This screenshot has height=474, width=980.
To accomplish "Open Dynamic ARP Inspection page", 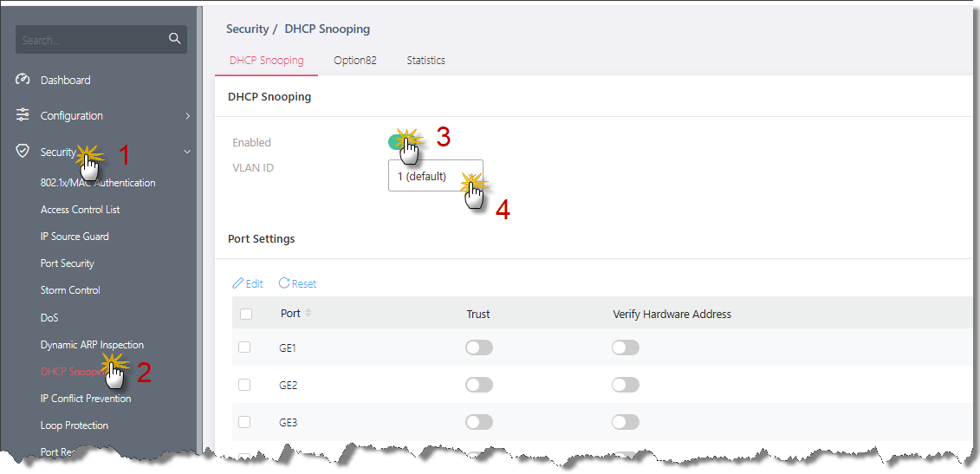I will pos(92,345).
